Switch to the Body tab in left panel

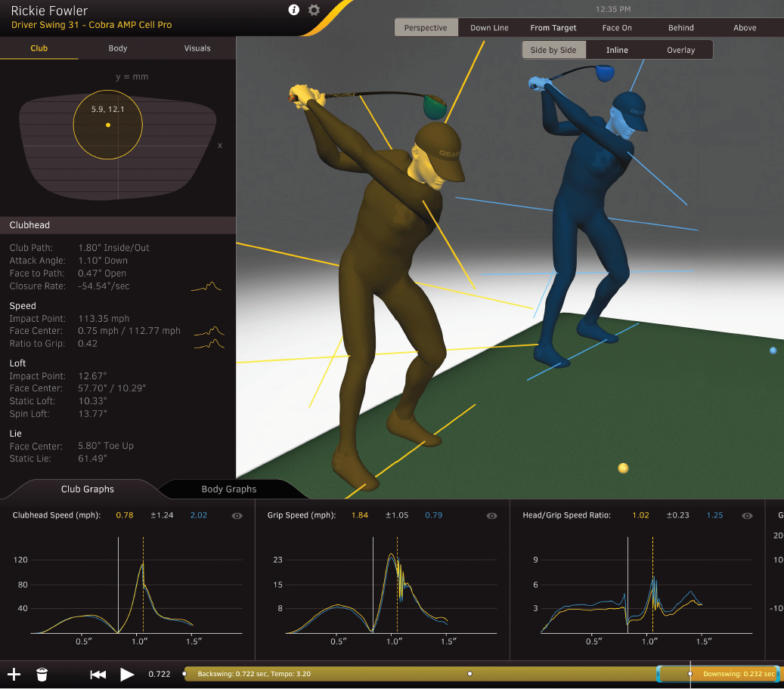coord(118,48)
